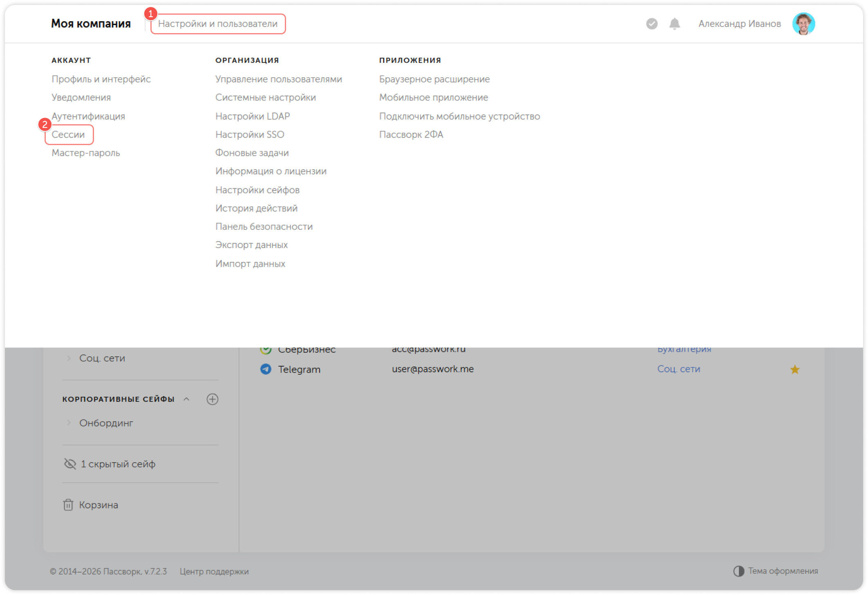The height and width of the screenshot is (595, 868).
Task: Click Александр Иванов user name
Action: click(739, 24)
